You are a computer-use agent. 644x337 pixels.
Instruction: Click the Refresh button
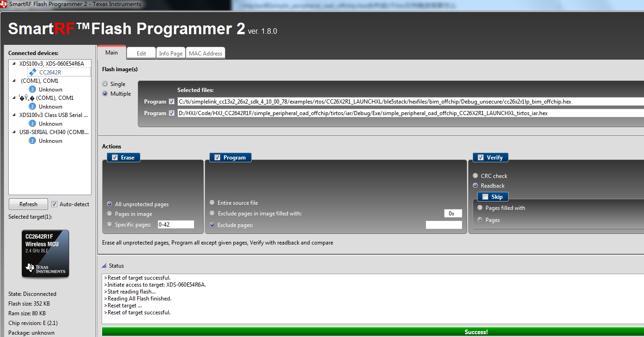click(28, 204)
